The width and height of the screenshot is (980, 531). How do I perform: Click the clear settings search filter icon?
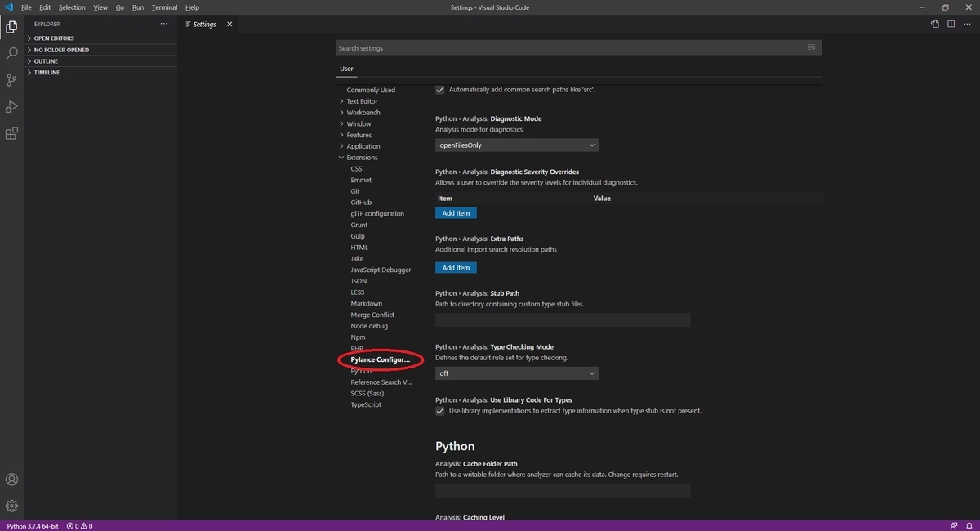click(811, 47)
